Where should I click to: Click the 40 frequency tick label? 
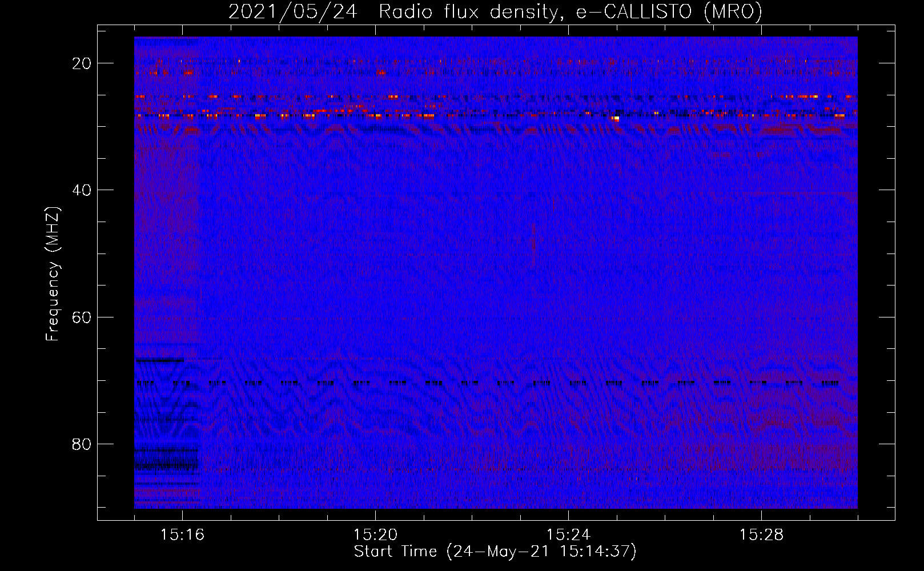pyautogui.click(x=82, y=190)
